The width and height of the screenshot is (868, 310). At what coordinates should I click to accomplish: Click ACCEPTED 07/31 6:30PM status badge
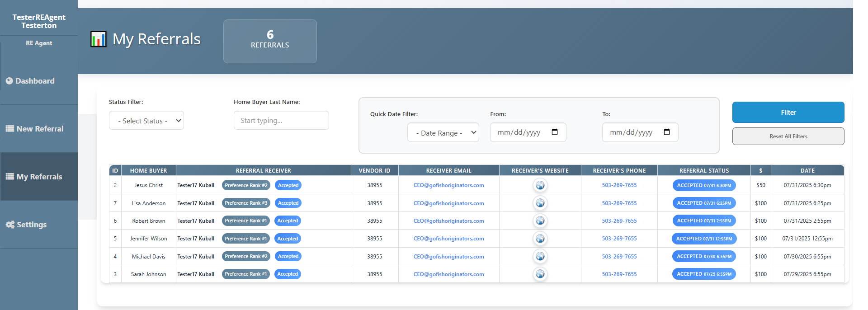704,185
